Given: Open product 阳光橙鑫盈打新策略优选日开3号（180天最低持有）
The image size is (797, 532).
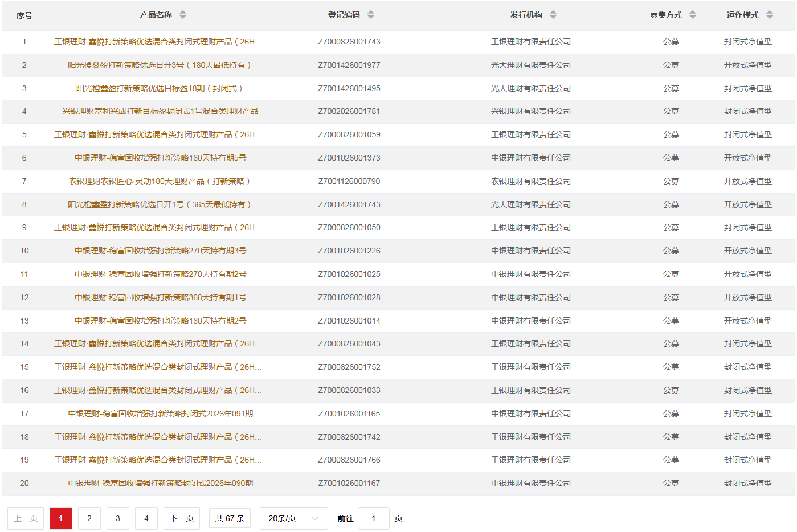Looking at the screenshot, I should [x=160, y=65].
